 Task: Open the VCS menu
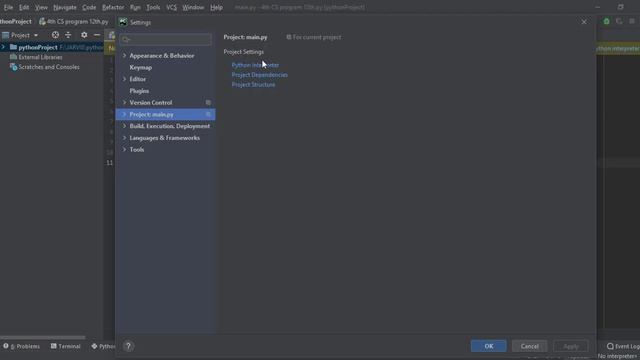[x=171, y=7]
